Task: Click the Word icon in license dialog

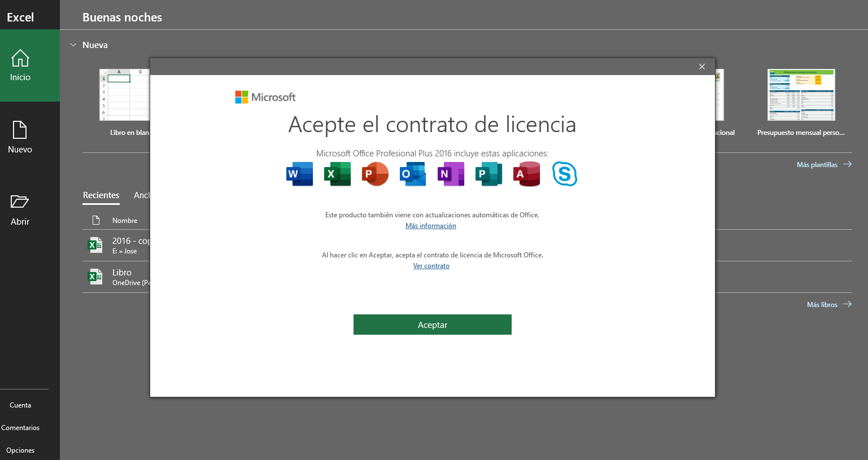Action: point(299,174)
